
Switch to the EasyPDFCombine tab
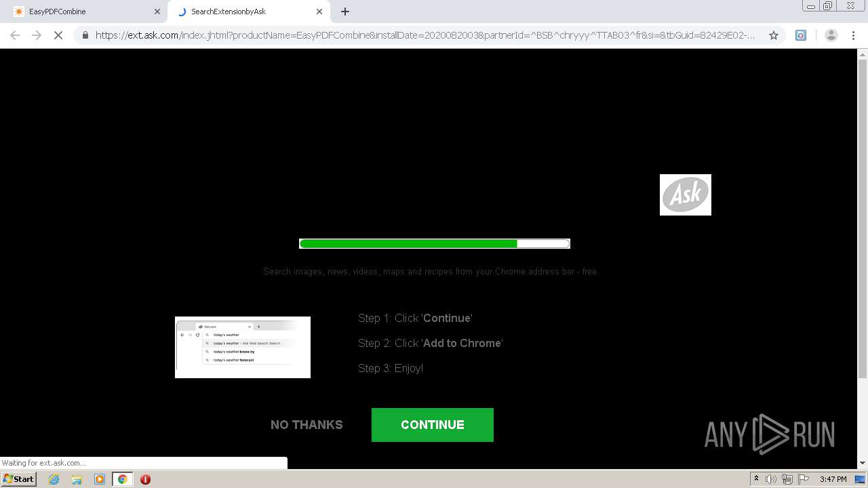click(x=85, y=12)
